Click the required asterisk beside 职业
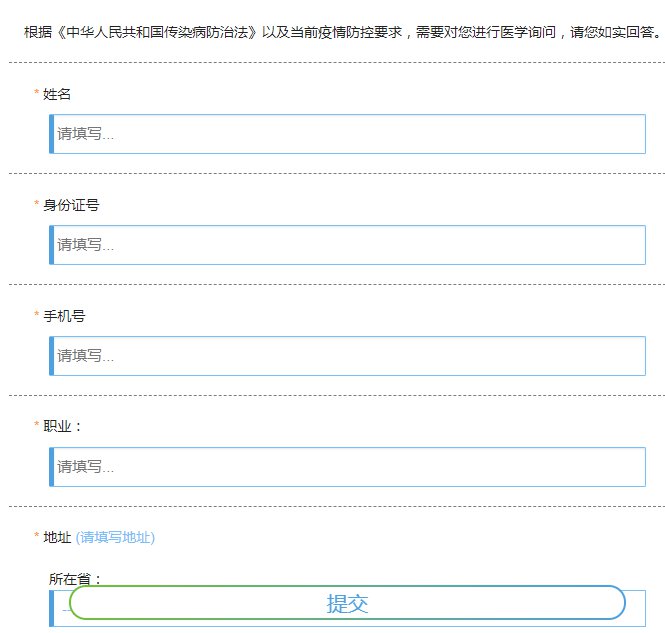The image size is (665, 633). (37, 427)
